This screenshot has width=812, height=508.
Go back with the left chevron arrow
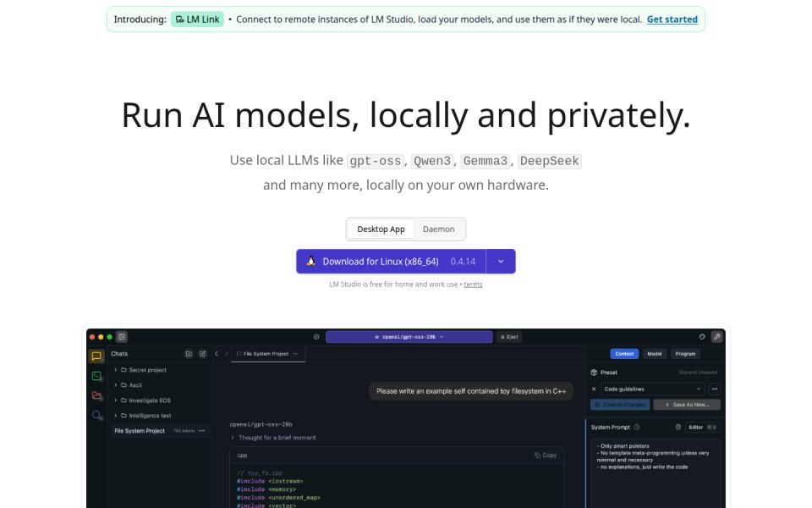point(217,354)
